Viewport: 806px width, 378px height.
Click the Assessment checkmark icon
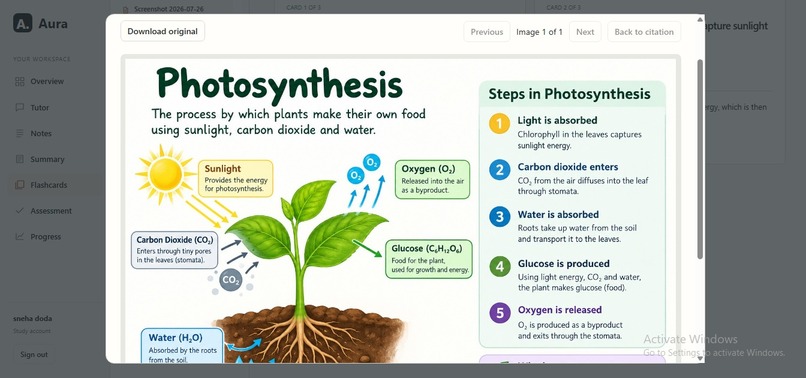point(20,211)
